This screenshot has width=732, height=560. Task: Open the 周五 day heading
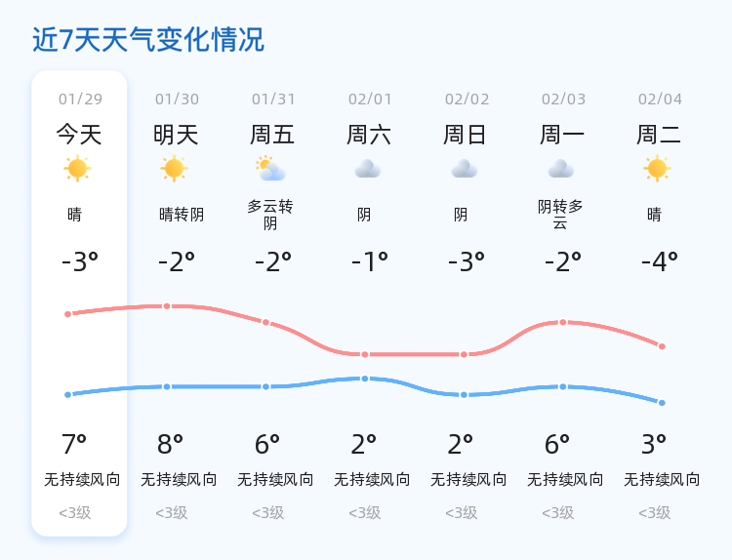coord(272,135)
